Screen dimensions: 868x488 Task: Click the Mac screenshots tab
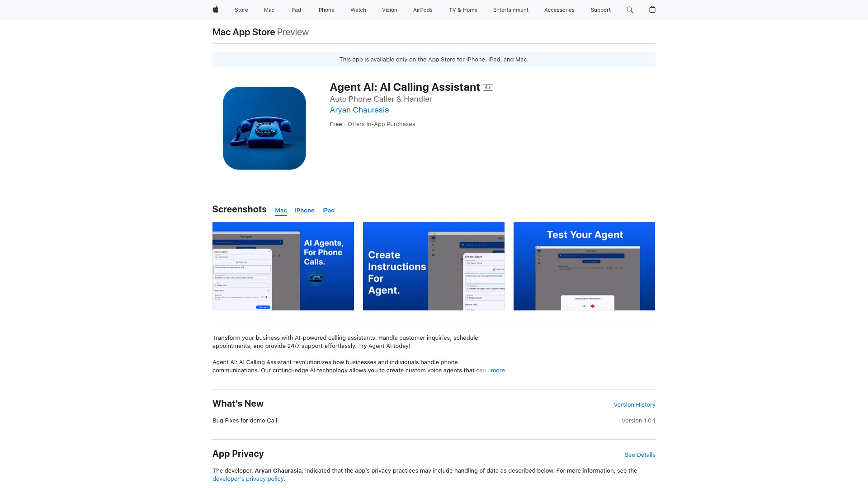[281, 210]
